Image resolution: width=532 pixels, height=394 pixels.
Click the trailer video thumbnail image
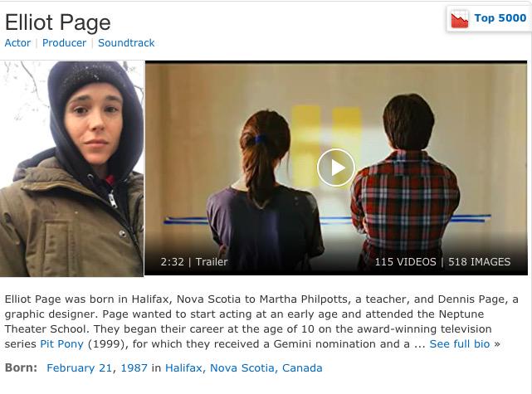[336, 168]
